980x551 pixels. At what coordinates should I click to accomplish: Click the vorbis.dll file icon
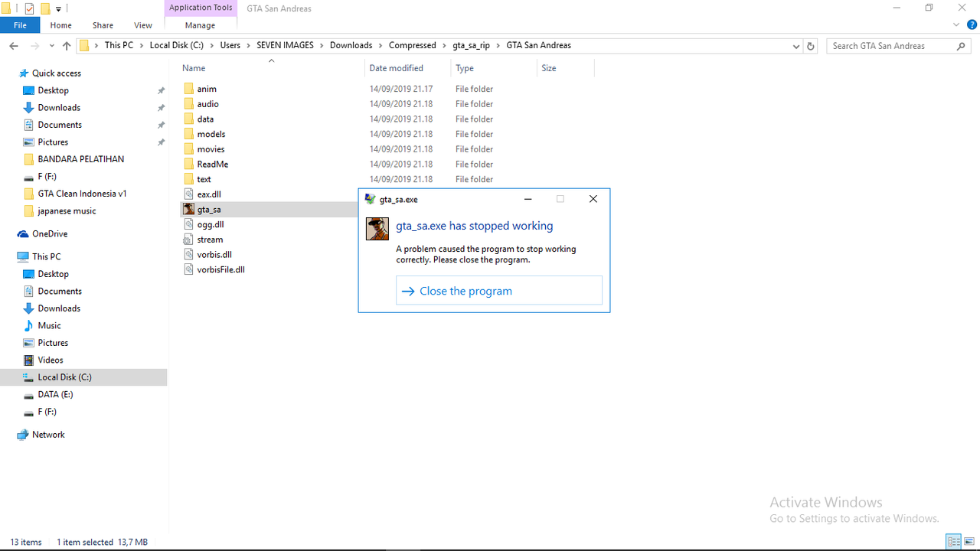point(189,254)
